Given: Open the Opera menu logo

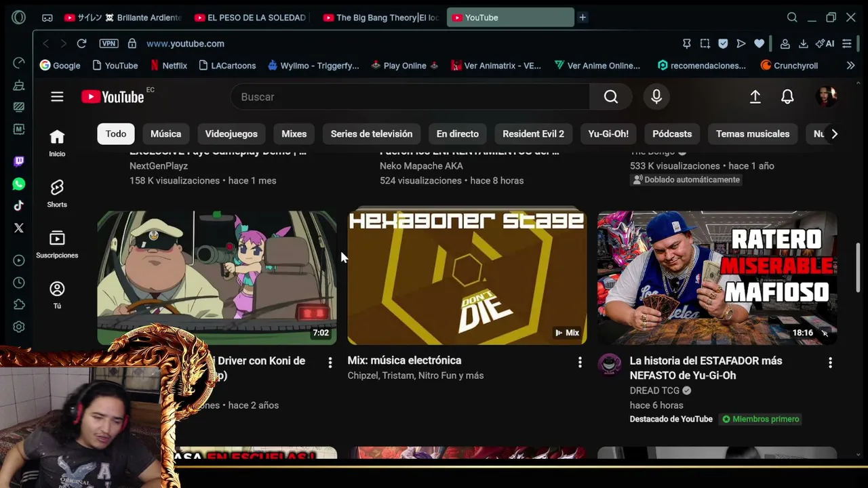Looking at the screenshot, I should coord(19,18).
